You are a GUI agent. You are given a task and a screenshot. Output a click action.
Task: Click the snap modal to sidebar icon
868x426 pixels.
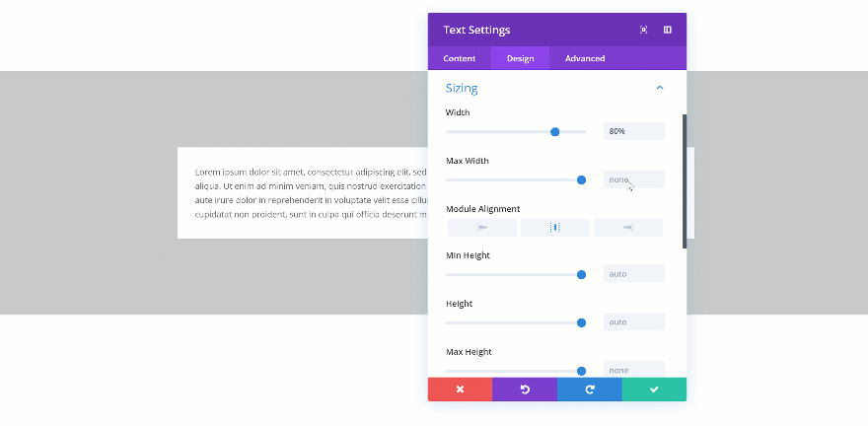[x=668, y=30]
